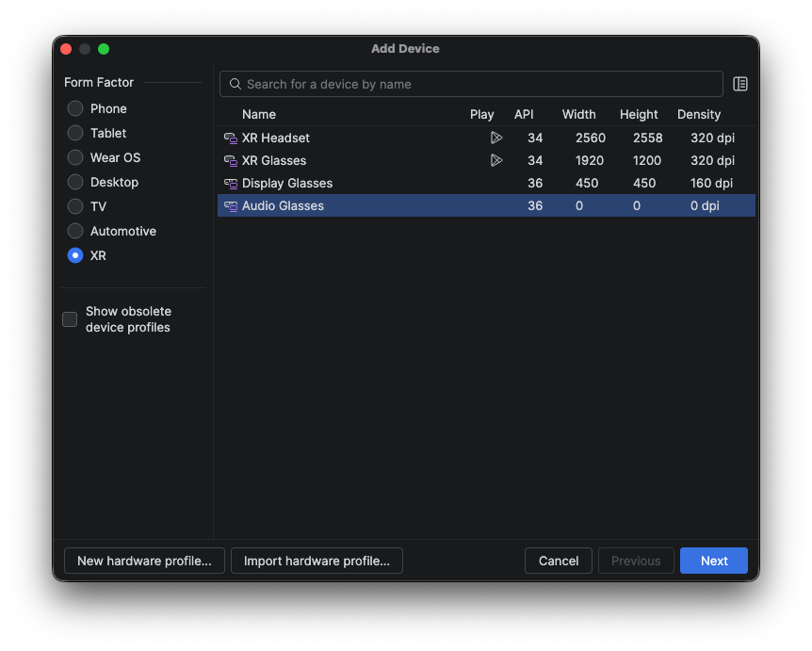Click width value 2560 of XR Headset

591,138
